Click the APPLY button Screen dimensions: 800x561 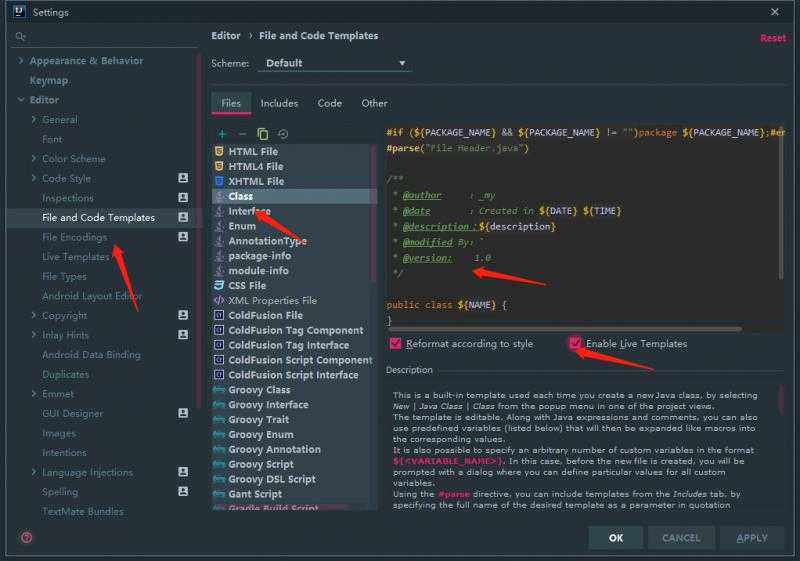point(752,538)
